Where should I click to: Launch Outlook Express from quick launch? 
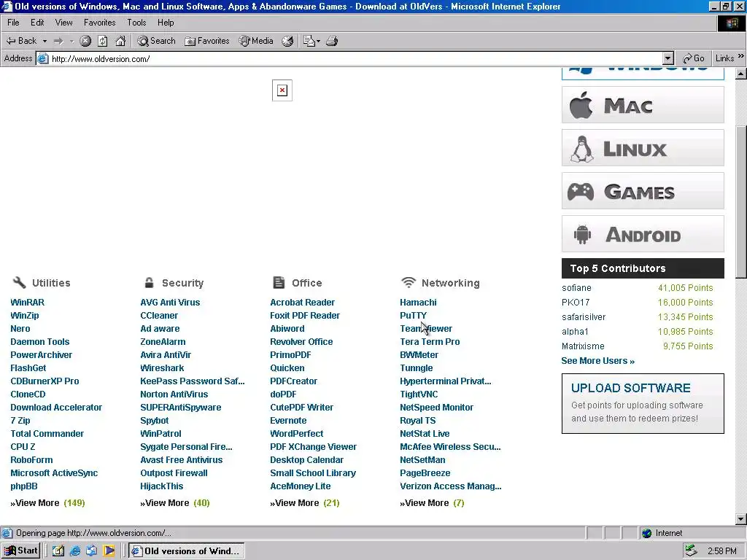click(x=91, y=551)
